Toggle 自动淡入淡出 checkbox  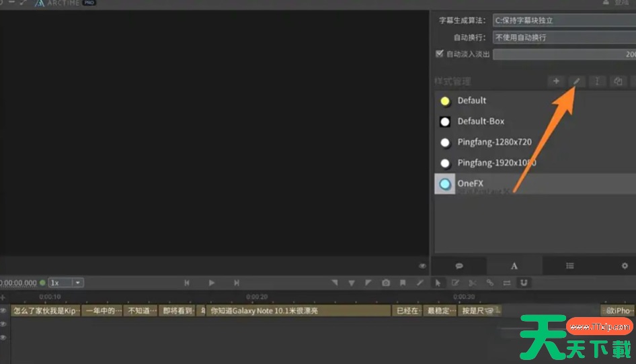coord(440,54)
